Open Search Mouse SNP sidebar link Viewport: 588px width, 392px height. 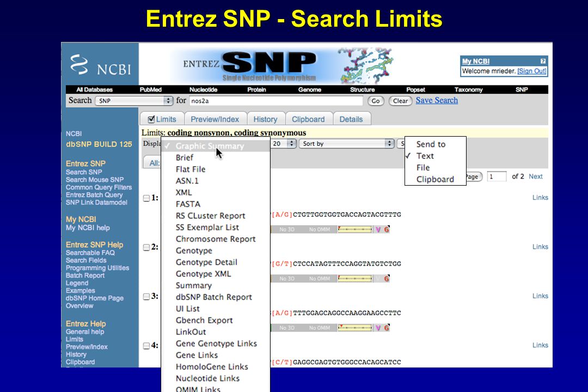[x=95, y=180]
